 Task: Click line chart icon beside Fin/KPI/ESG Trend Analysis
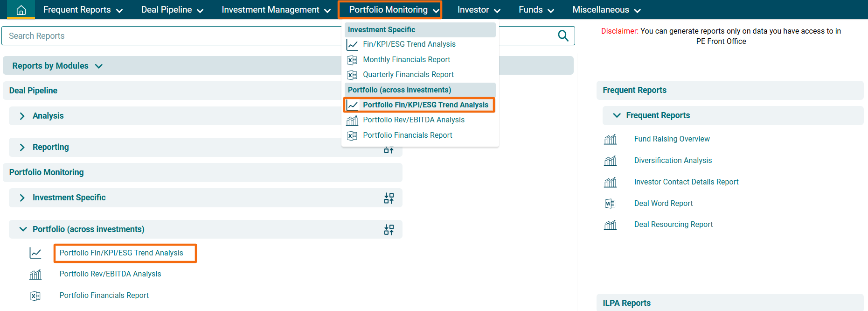tap(352, 45)
